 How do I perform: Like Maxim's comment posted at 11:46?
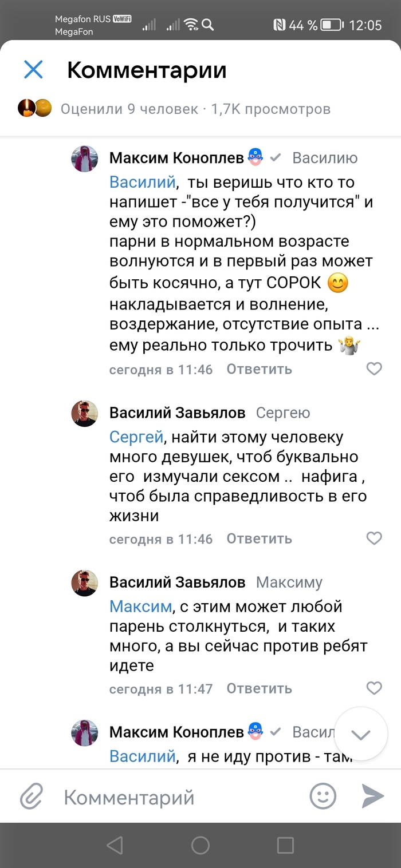[x=374, y=369]
